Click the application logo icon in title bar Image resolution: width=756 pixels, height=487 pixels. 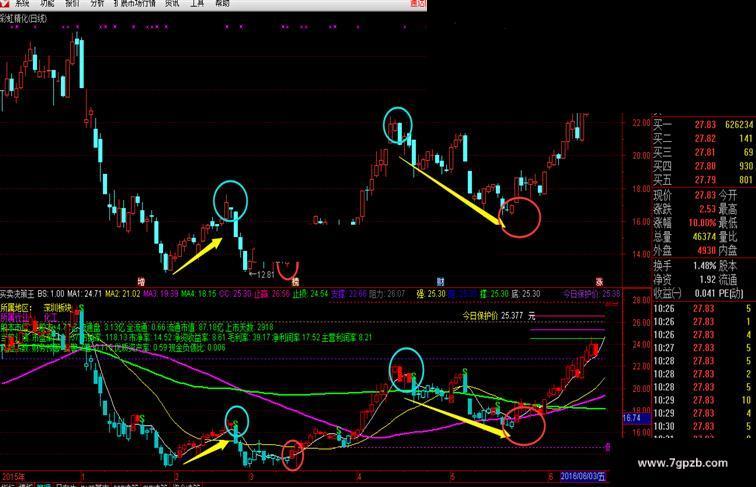click(4, 3)
